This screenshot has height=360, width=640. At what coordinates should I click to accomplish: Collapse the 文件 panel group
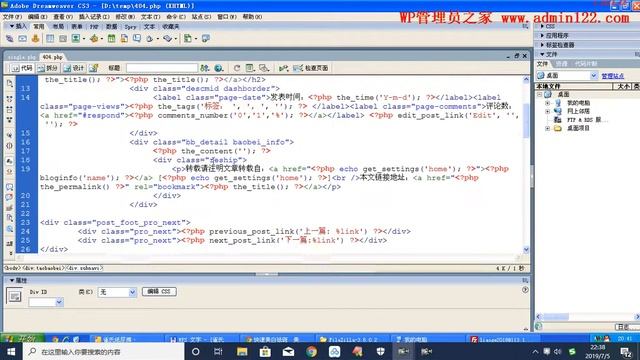(542, 54)
